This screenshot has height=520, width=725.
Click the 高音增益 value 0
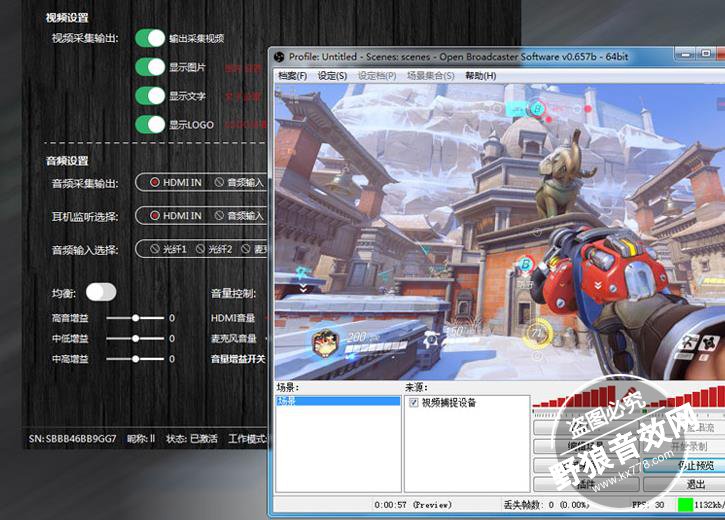coord(172,318)
